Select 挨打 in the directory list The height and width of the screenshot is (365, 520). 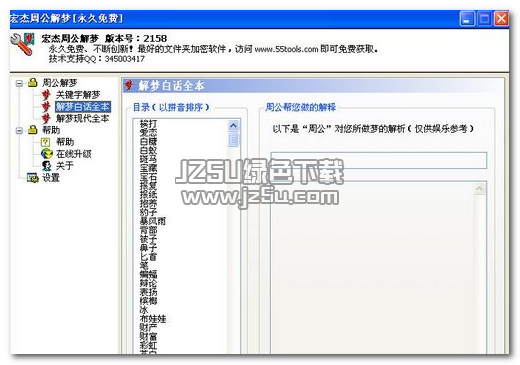tap(148, 124)
